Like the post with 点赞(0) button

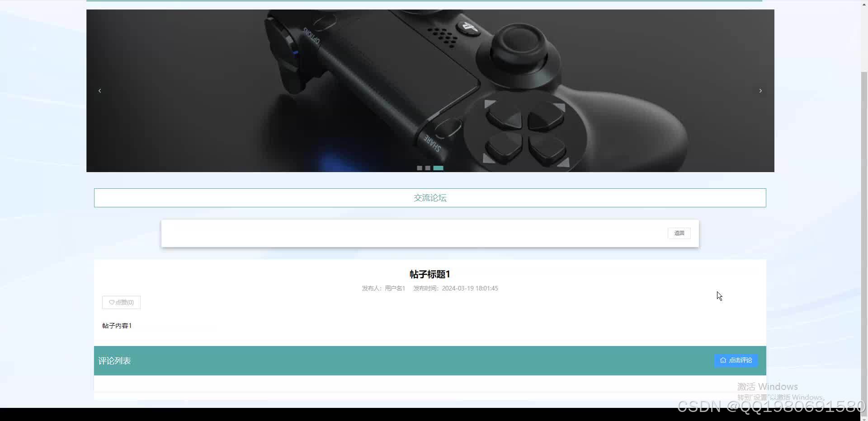(121, 302)
